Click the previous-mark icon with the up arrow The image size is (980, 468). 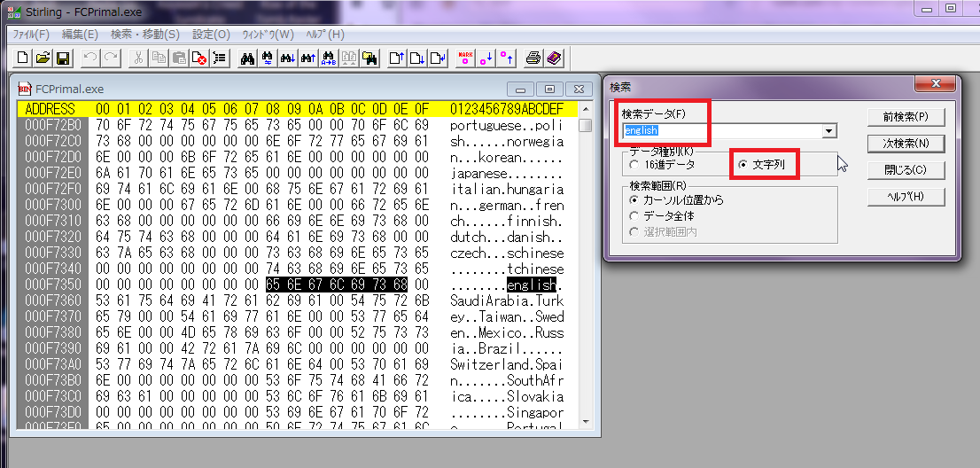pyautogui.click(x=506, y=58)
